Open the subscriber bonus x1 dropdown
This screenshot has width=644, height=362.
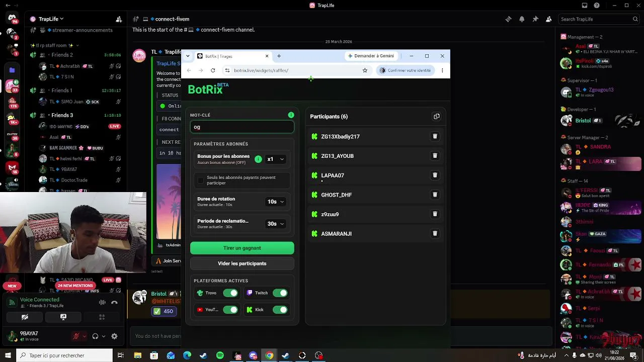point(276,159)
